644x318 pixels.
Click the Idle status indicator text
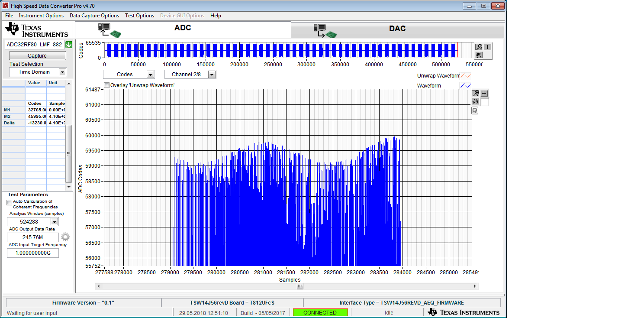point(389,313)
